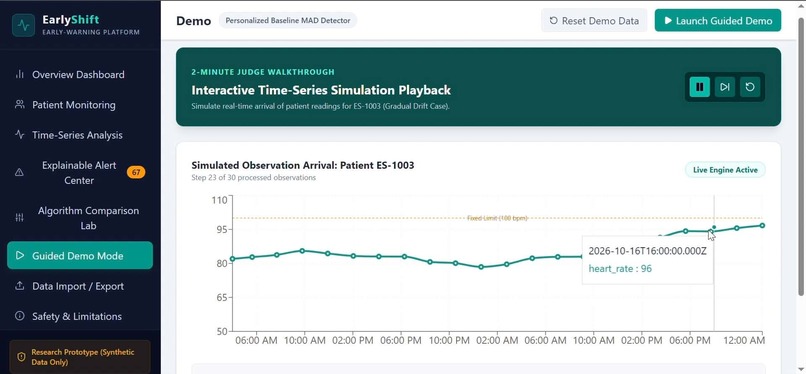Click the shield icon in Research Prototype notice
Screen dimensions: 806x374
tap(21, 357)
